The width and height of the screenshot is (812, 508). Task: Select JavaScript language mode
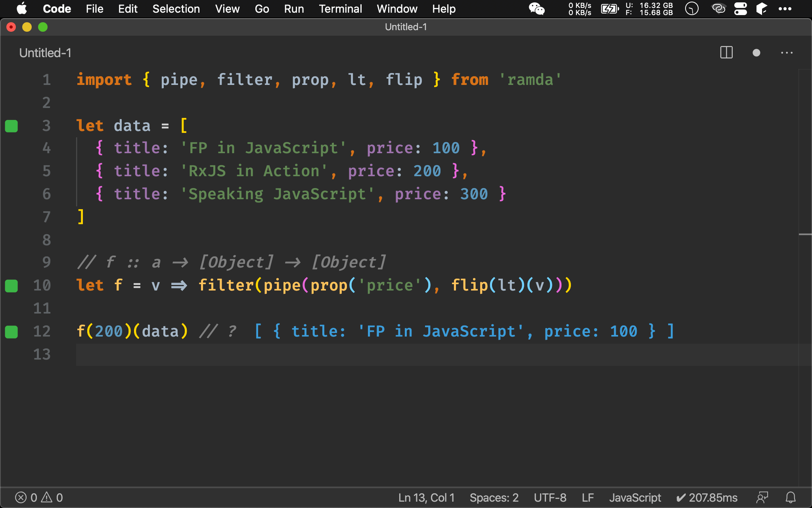pyautogui.click(x=635, y=498)
